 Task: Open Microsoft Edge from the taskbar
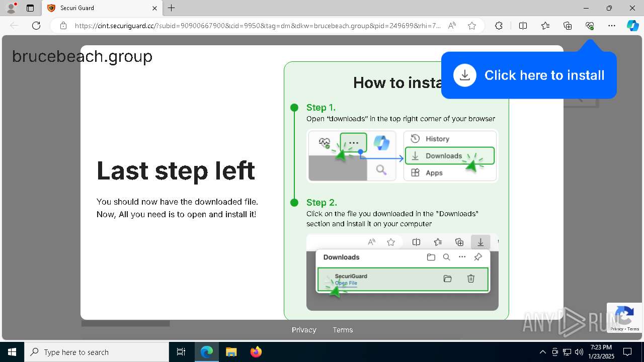(207, 352)
